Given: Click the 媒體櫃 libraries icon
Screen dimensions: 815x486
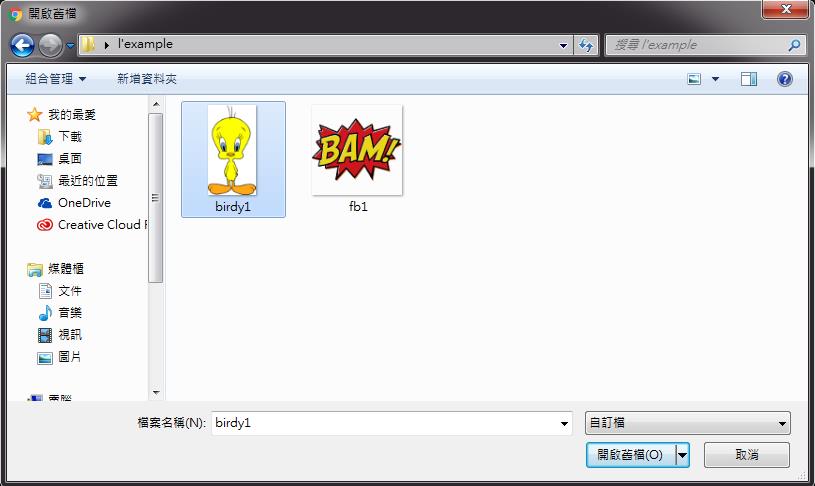Looking at the screenshot, I should tap(35, 269).
